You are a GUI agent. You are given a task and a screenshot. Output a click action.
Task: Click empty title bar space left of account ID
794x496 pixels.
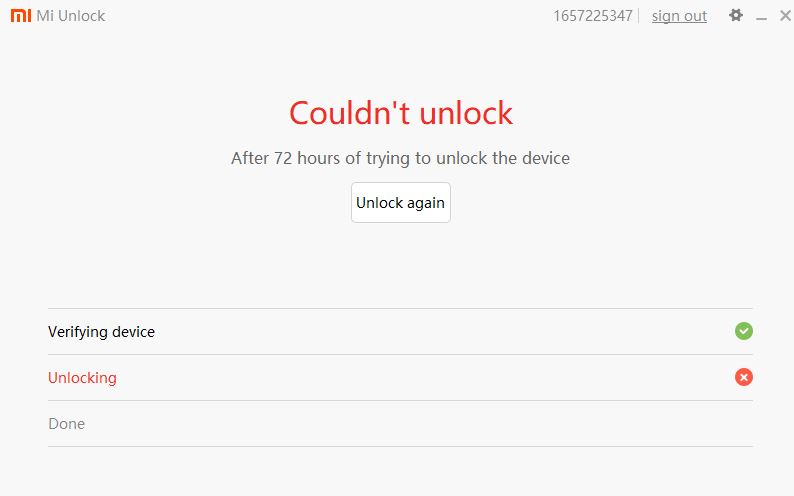[329, 16]
